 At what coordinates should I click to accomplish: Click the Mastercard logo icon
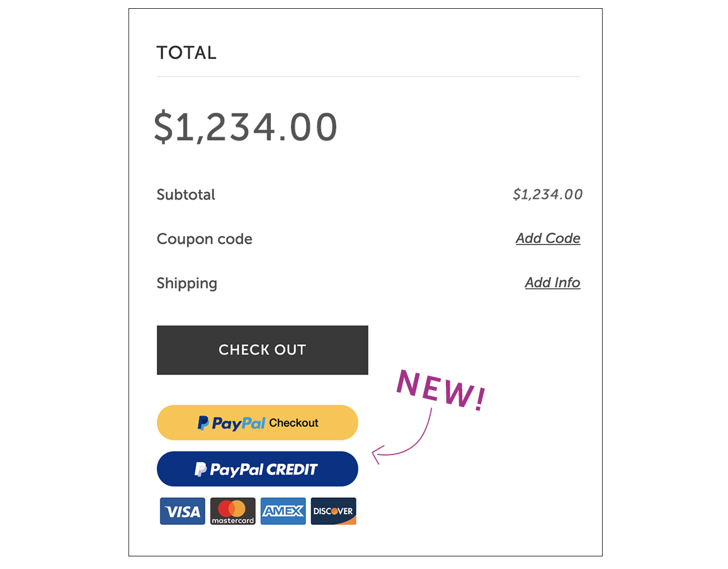232,511
